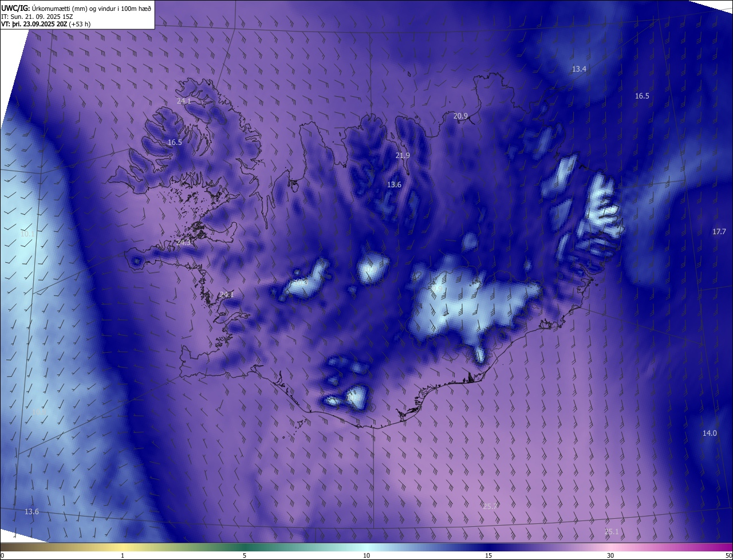Click the 13.4 value northeast of Iceland

(x=580, y=69)
